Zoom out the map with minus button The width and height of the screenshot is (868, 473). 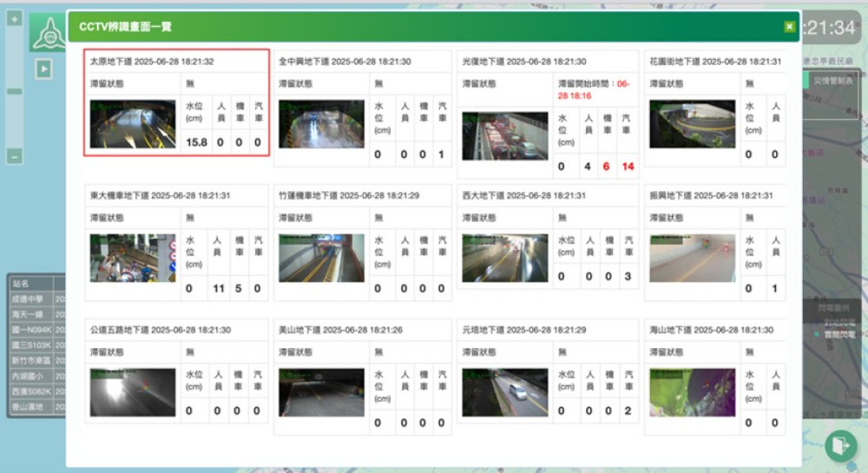[x=15, y=156]
